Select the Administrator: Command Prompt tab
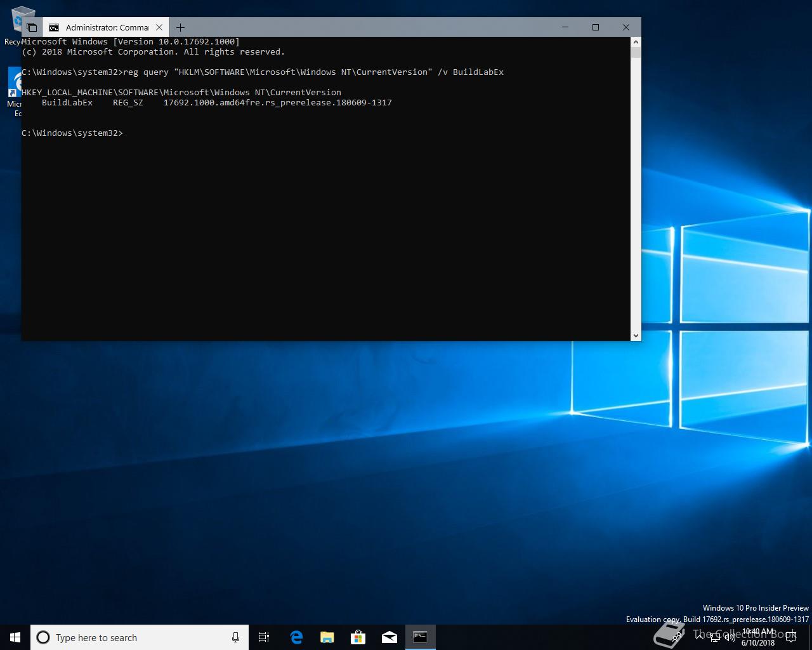This screenshot has height=650, width=812. (106, 27)
